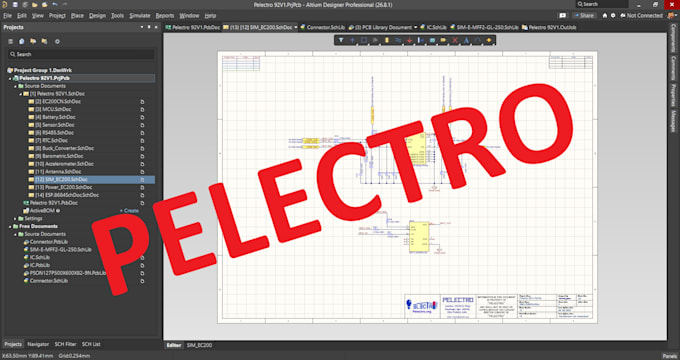Viewport: 680px width, 360px height.
Task: Open the Place menu
Action: [x=77, y=16]
